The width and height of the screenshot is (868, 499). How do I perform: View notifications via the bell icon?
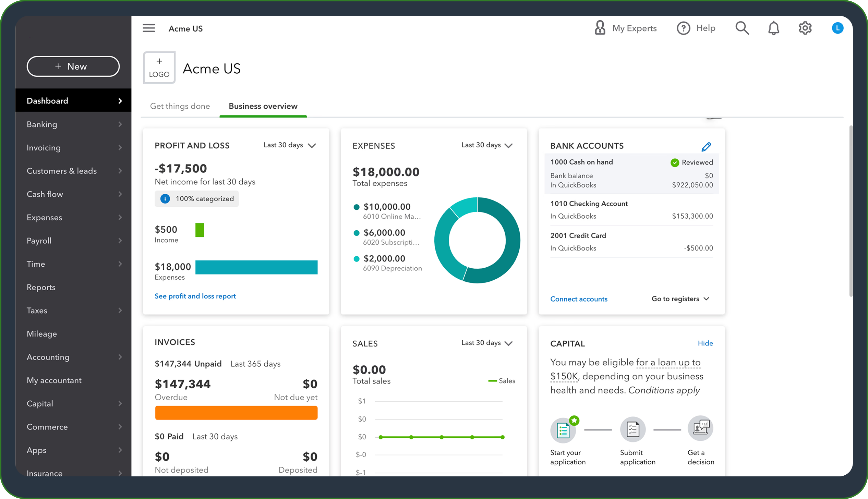pyautogui.click(x=773, y=28)
